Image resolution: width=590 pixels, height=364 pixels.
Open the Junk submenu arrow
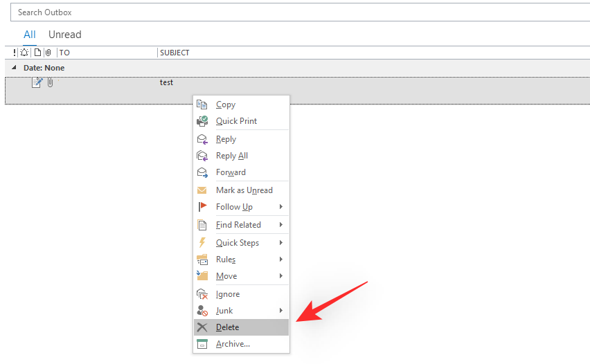coord(281,311)
